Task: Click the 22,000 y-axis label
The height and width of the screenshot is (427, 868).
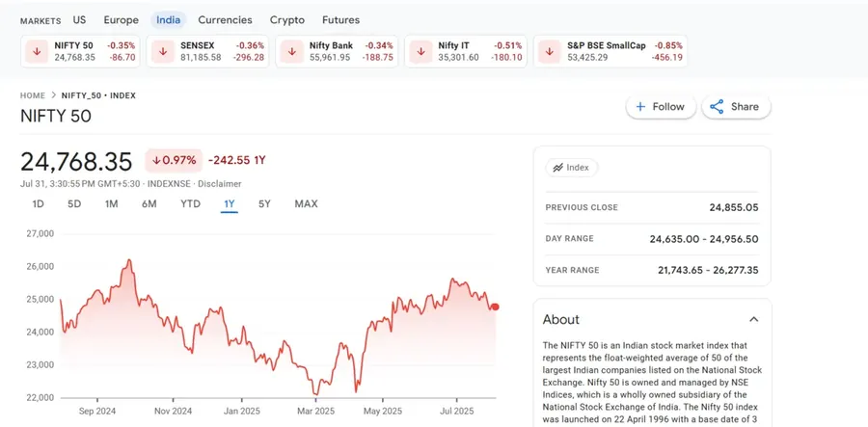Action: coord(40,398)
